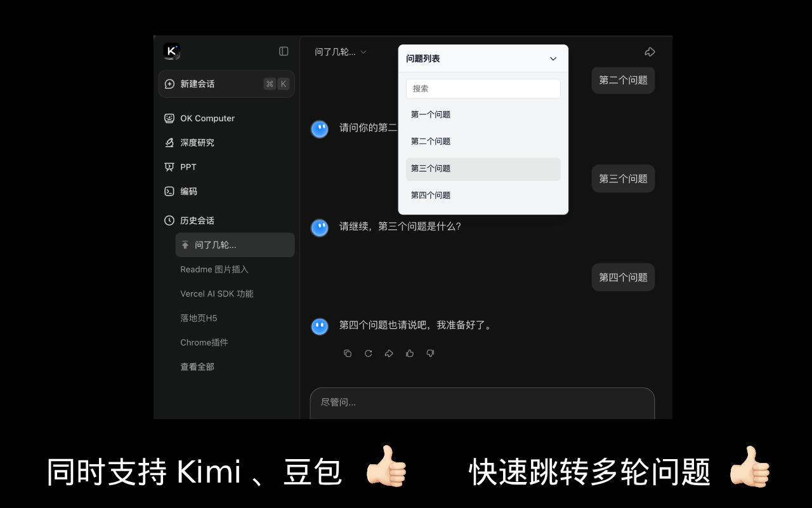Select 第一个问题 in the question list
Image resolution: width=812 pixels, height=508 pixels.
point(430,114)
